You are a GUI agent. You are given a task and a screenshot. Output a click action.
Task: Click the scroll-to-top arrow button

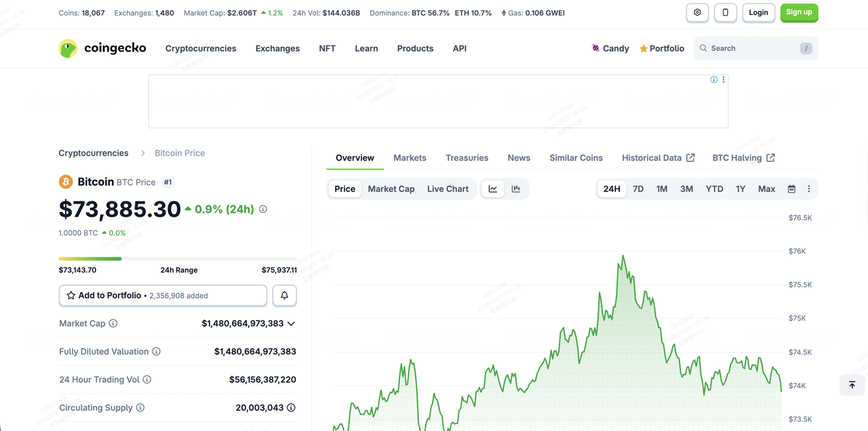pos(852,385)
